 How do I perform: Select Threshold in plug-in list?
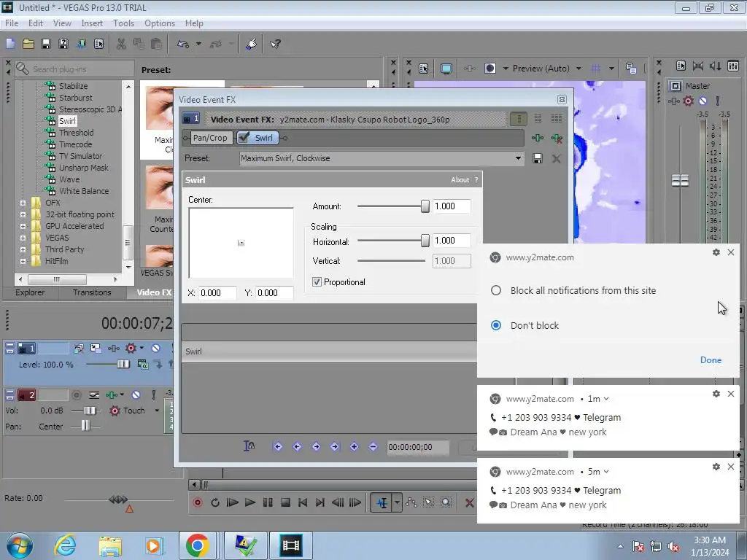[76, 133]
